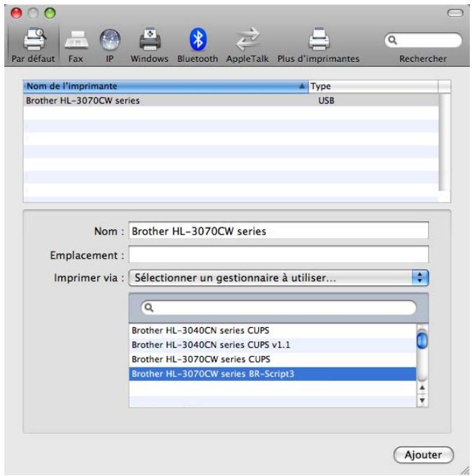The width and height of the screenshot is (472, 476).
Task: Click the driver list scrollbar thumb
Action: (422, 341)
